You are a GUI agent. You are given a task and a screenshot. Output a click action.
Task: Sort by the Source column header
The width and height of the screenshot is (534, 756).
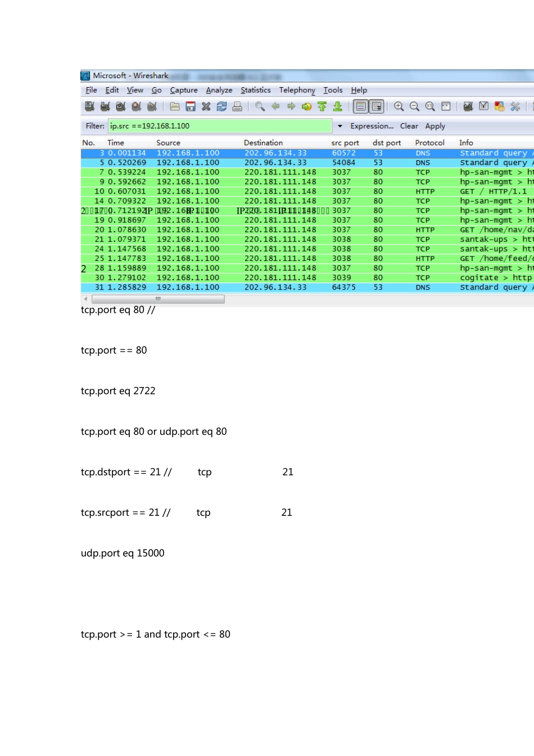point(169,143)
